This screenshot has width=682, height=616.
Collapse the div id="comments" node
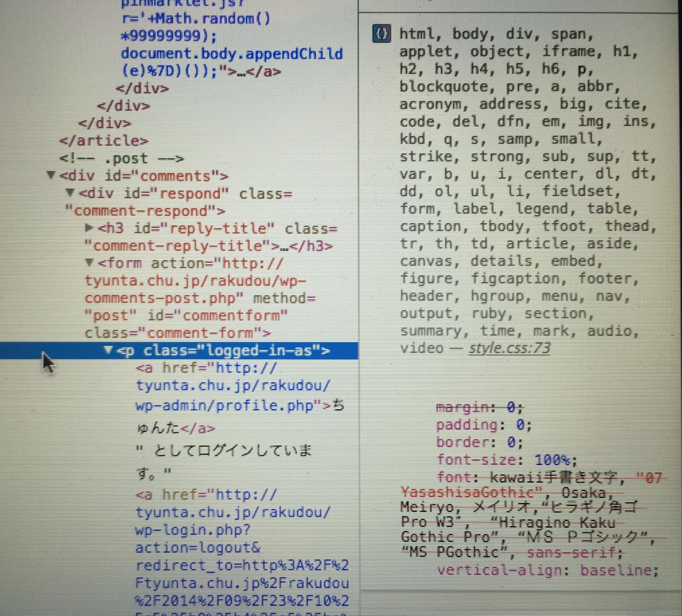[x=51, y=175]
